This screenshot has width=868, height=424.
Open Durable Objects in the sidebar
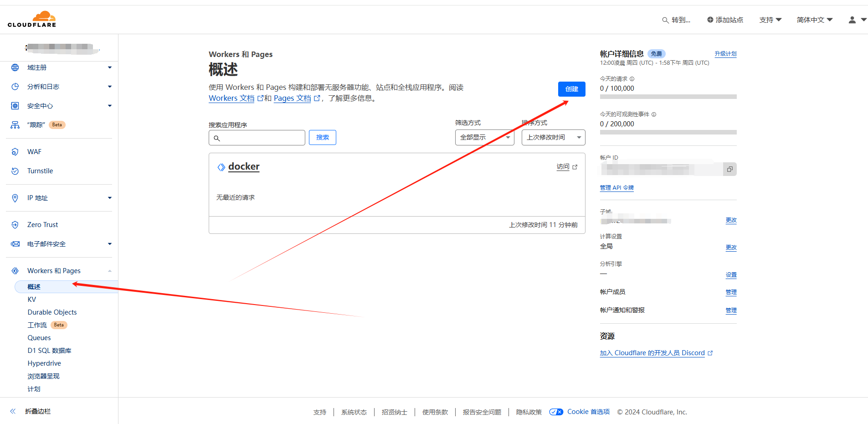coord(52,312)
